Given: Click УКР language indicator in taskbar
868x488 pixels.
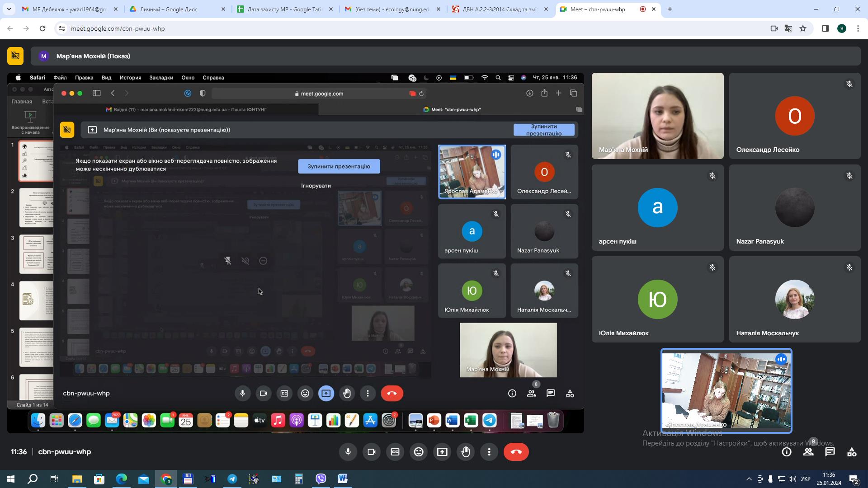Looking at the screenshot, I should coord(806,479).
